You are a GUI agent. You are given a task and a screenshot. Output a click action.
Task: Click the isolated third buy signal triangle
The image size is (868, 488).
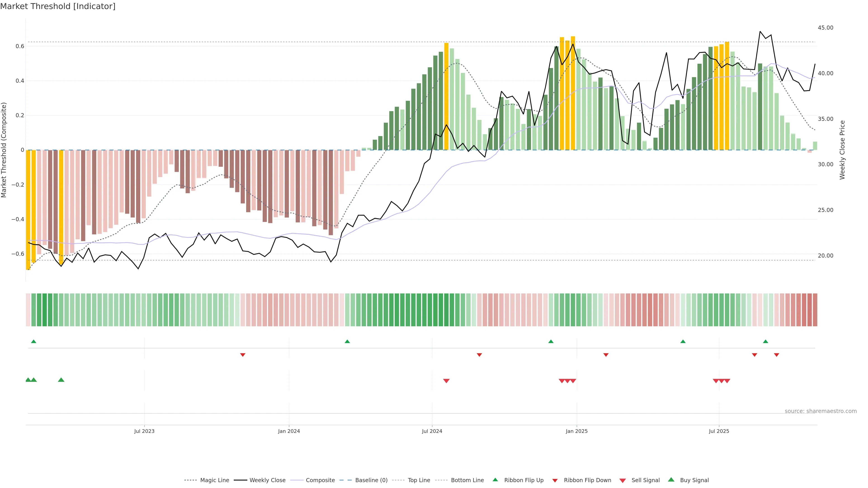[x=61, y=380]
